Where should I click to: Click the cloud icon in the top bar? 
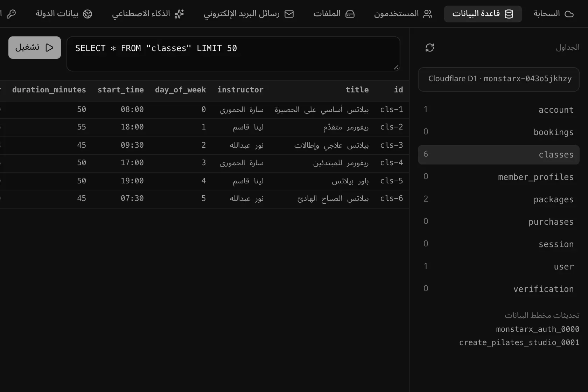(x=569, y=14)
